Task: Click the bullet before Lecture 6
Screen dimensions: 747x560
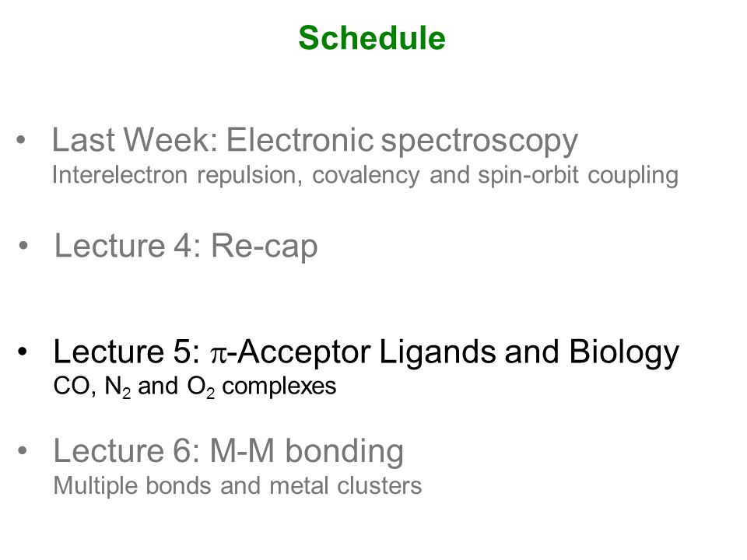Action: coord(23,450)
